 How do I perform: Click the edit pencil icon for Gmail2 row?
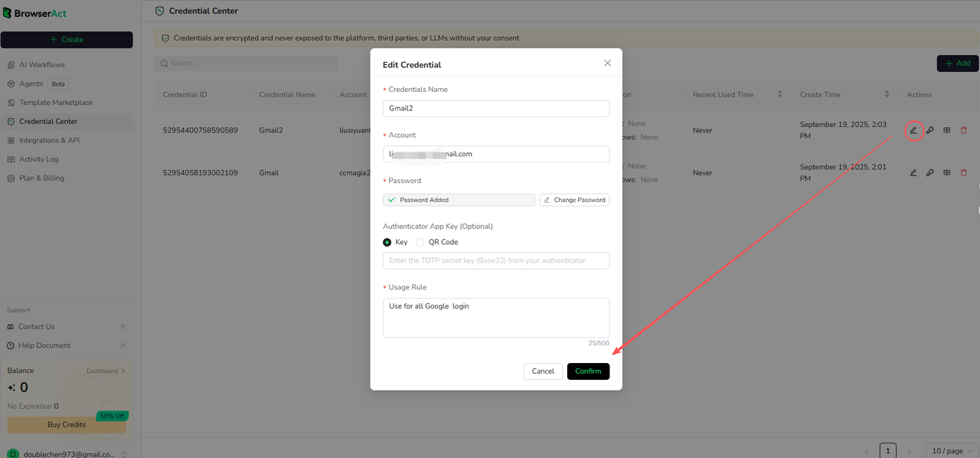coord(913,130)
